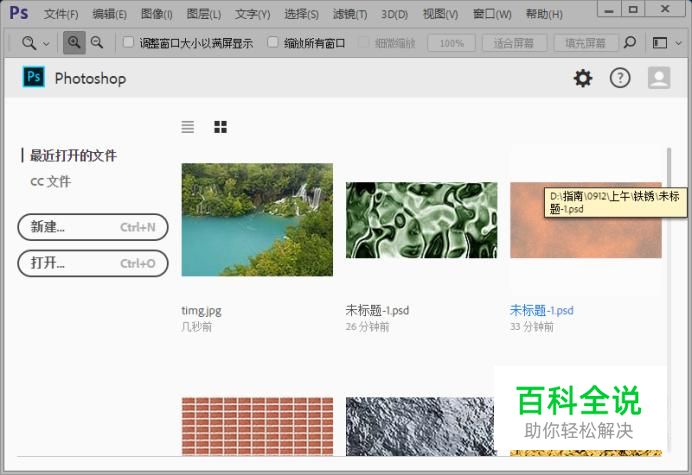Open the 文件(F) menu
The width and height of the screenshot is (692, 475).
(61, 14)
